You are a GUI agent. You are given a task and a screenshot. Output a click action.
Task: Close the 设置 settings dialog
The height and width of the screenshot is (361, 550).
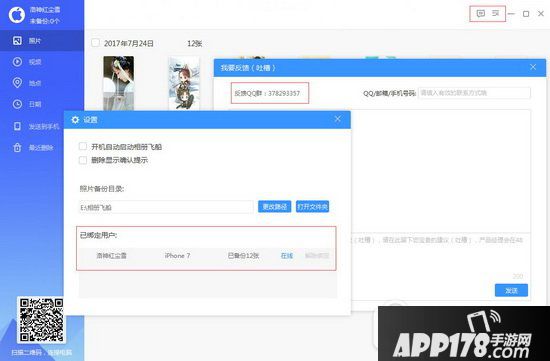[337, 119]
